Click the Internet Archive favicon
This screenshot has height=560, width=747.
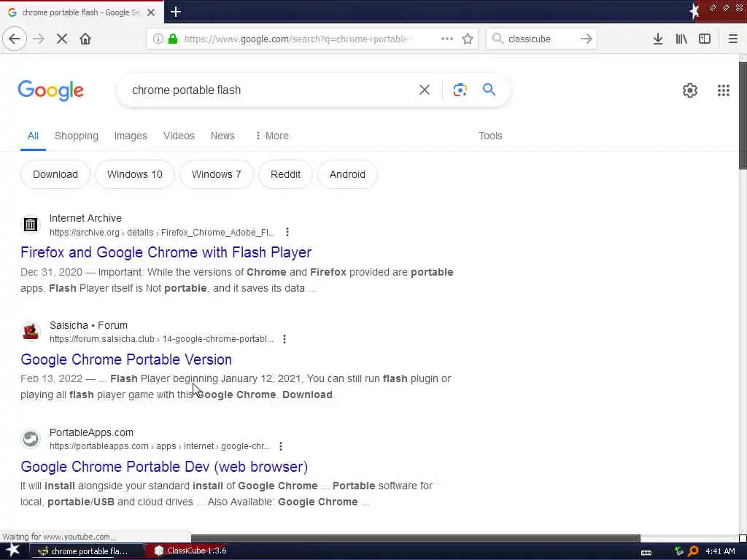31,225
